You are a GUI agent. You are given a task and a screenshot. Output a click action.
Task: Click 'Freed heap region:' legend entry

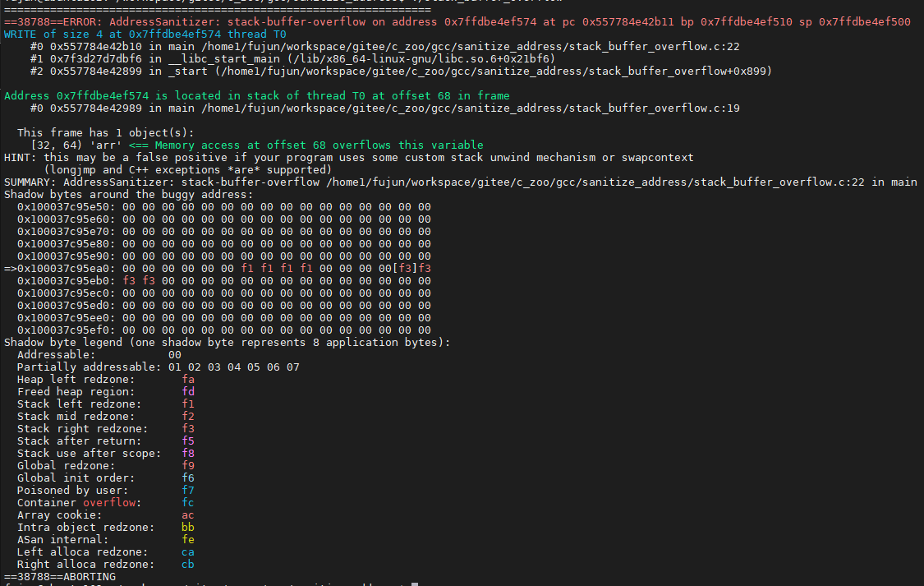click(76, 392)
